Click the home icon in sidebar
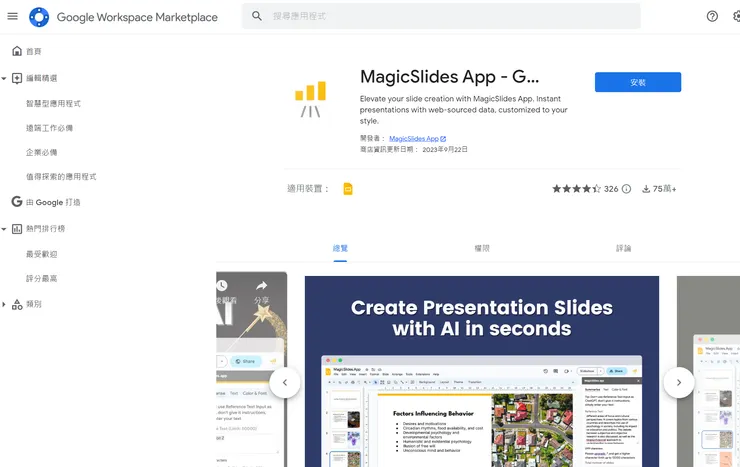This screenshot has height=467, width=740. point(17,51)
